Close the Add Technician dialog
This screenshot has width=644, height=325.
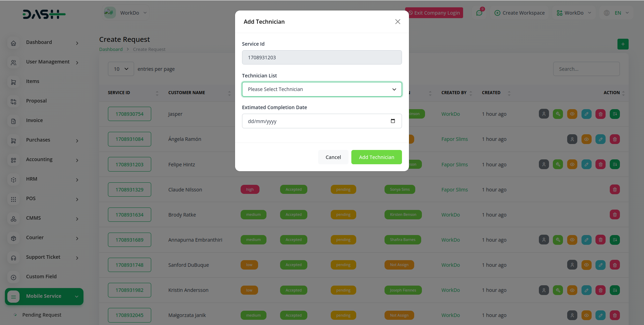[x=397, y=22]
